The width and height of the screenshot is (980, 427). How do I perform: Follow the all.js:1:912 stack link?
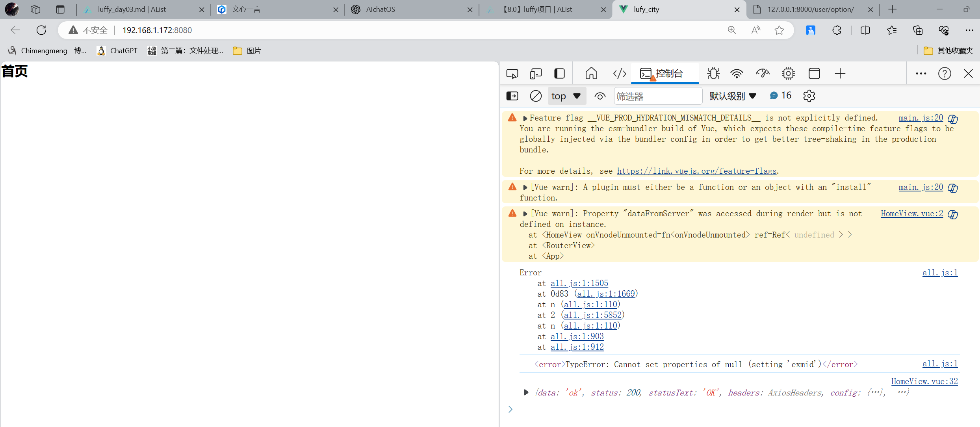(577, 347)
